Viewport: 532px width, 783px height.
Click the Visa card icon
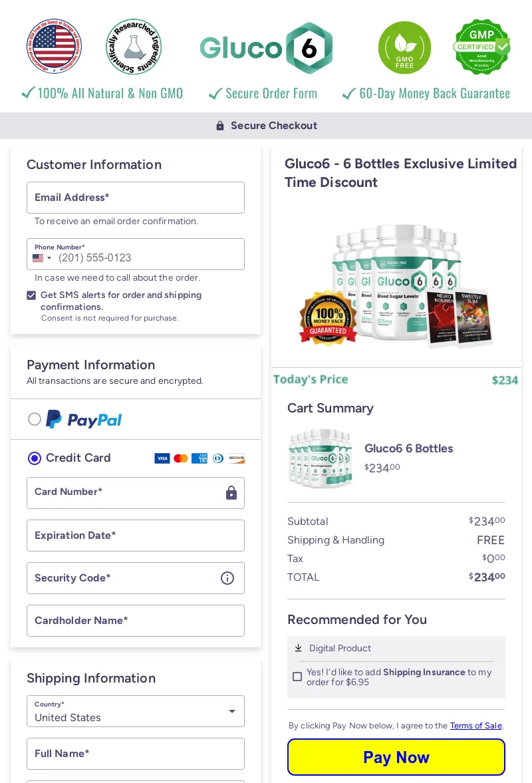(x=162, y=458)
